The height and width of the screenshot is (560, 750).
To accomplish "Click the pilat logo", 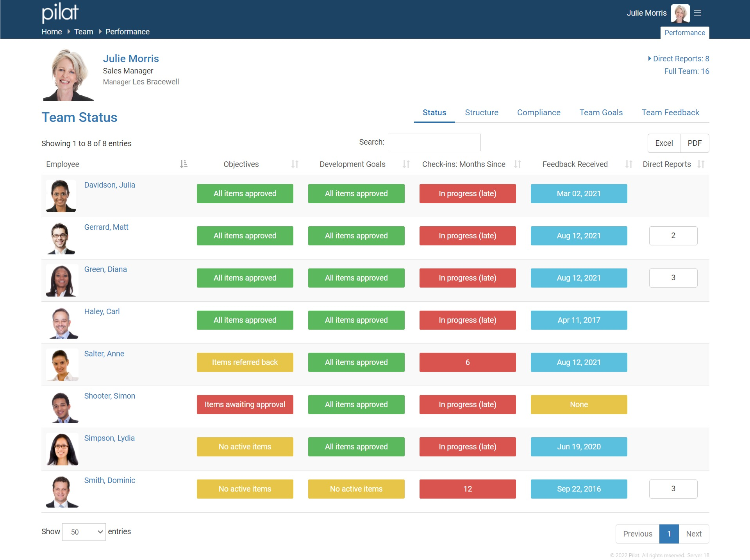I will point(60,13).
